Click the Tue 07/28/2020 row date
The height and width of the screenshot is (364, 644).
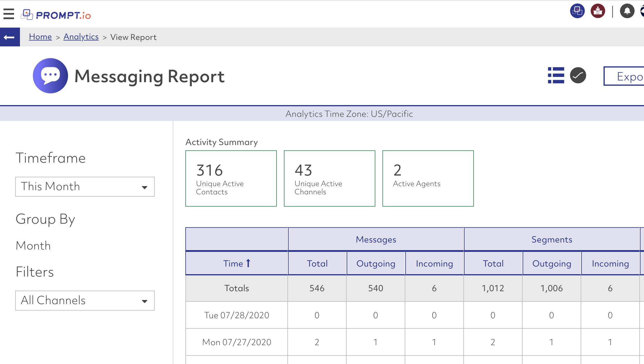click(237, 315)
